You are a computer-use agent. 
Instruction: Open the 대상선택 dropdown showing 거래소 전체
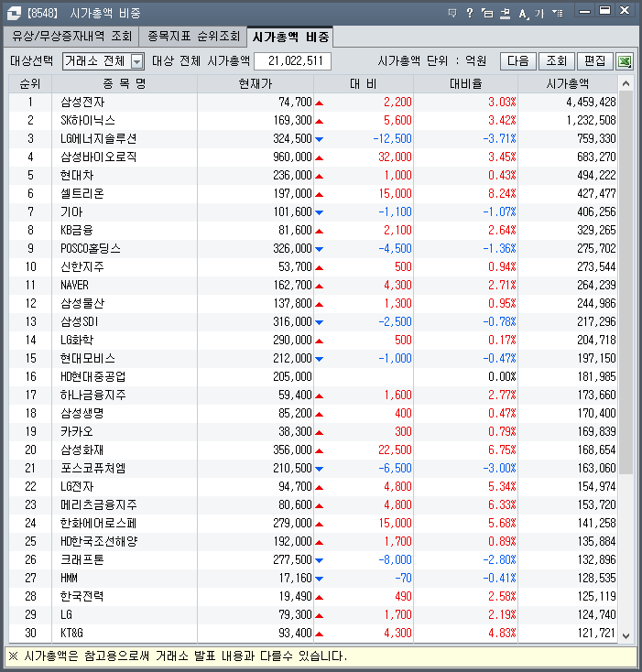click(103, 61)
